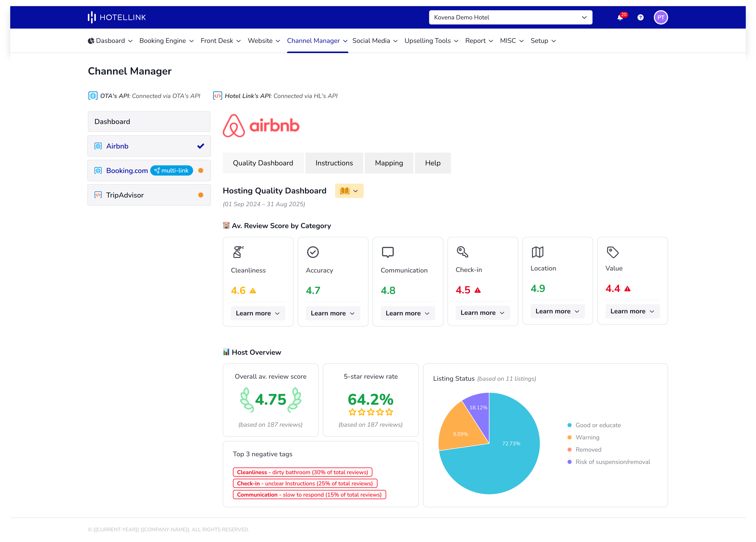Click the OTA's API globe icon

93,96
